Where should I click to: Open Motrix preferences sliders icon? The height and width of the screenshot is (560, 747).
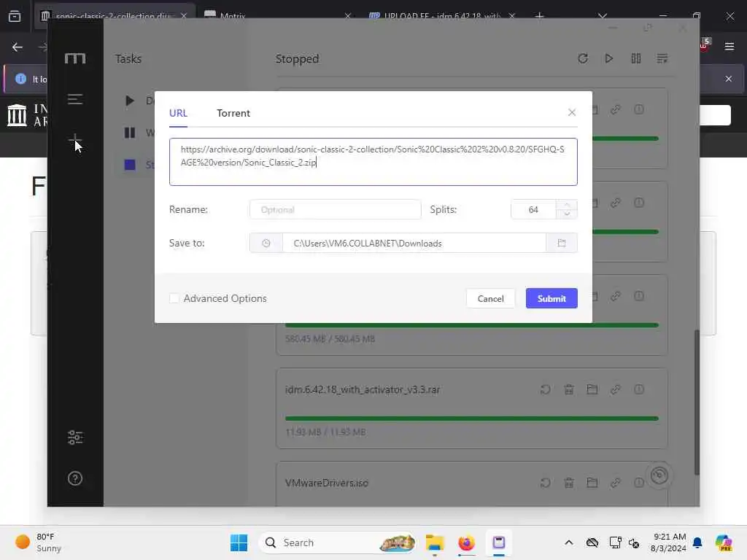(75, 437)
